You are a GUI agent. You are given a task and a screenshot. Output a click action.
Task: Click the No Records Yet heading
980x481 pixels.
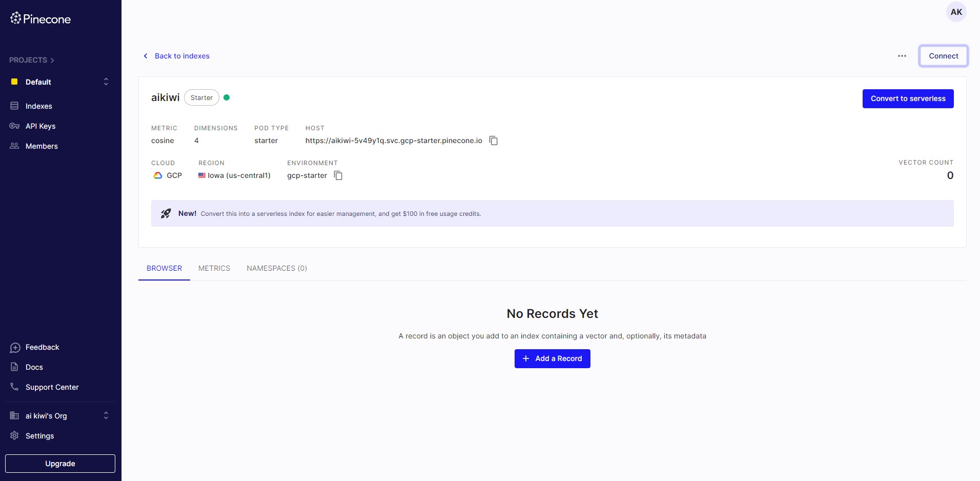tap(552, 314)
